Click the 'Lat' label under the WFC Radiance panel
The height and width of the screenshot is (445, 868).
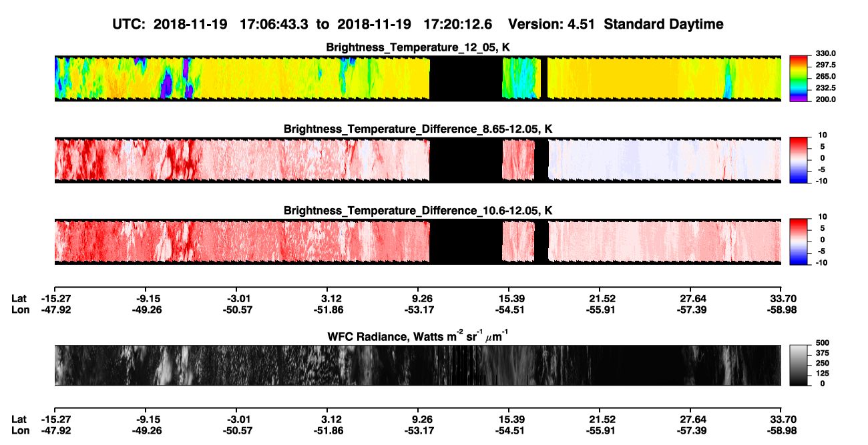[x=19, y=419]
